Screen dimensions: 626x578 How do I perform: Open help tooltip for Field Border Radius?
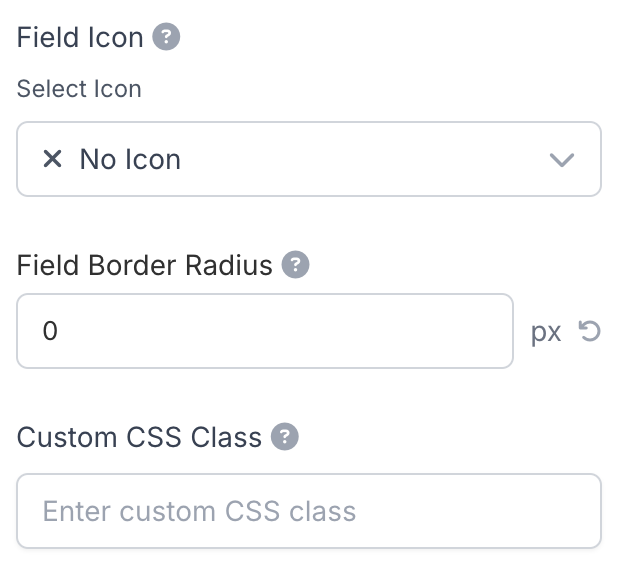295,265
